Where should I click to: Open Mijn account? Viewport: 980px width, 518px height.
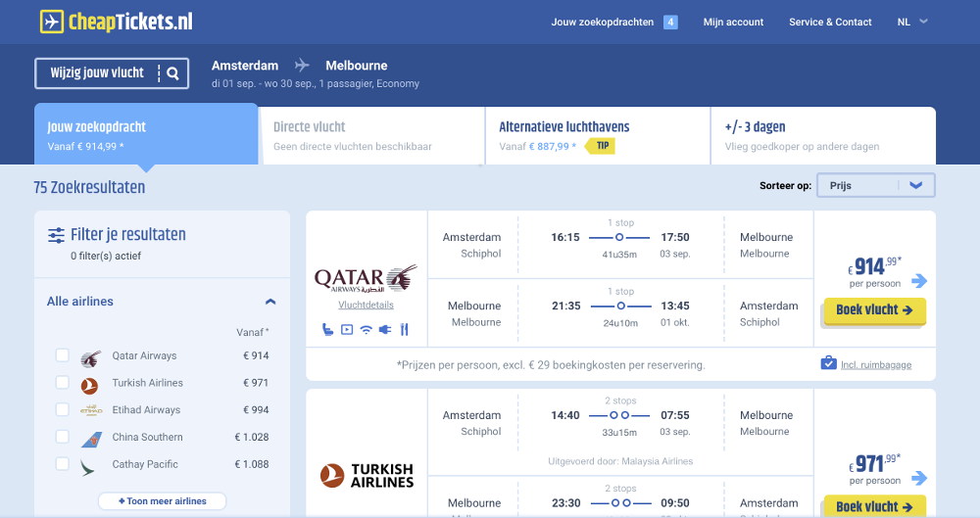pyautogui.click(x=733, y=22)
